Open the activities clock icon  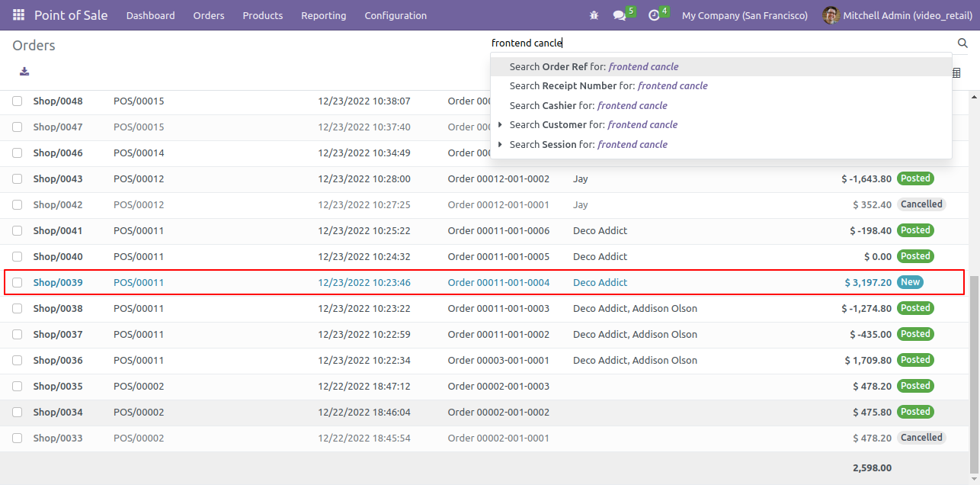click(x=654, y=15)
